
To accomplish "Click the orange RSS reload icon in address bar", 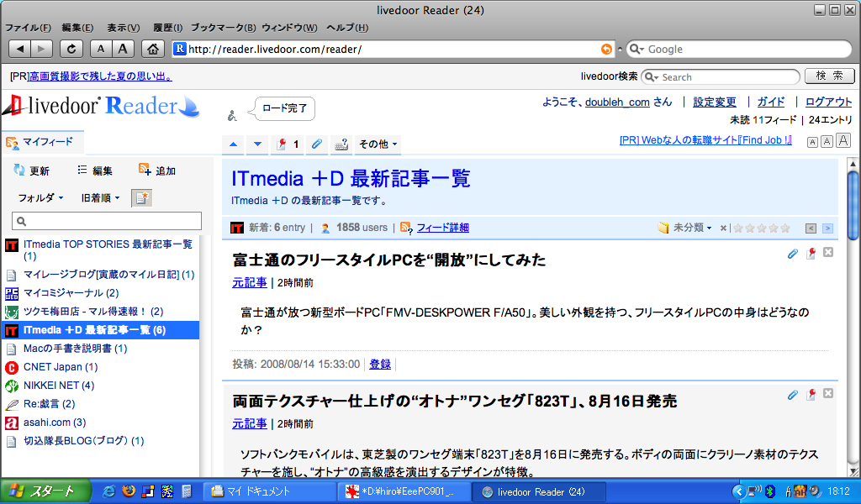I will coord(606,50).
